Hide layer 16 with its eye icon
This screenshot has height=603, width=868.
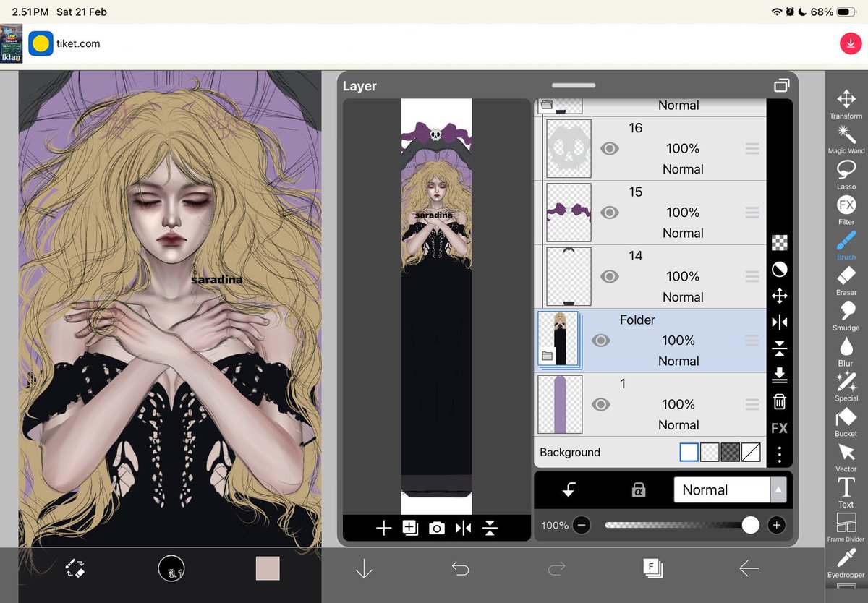pos(610,148)
